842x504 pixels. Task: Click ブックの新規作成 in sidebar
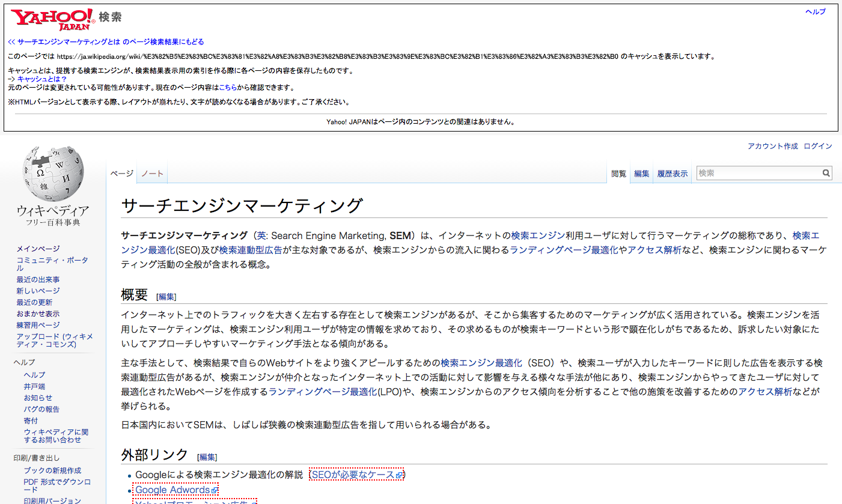pyautogui.click(x=52, y=470)
